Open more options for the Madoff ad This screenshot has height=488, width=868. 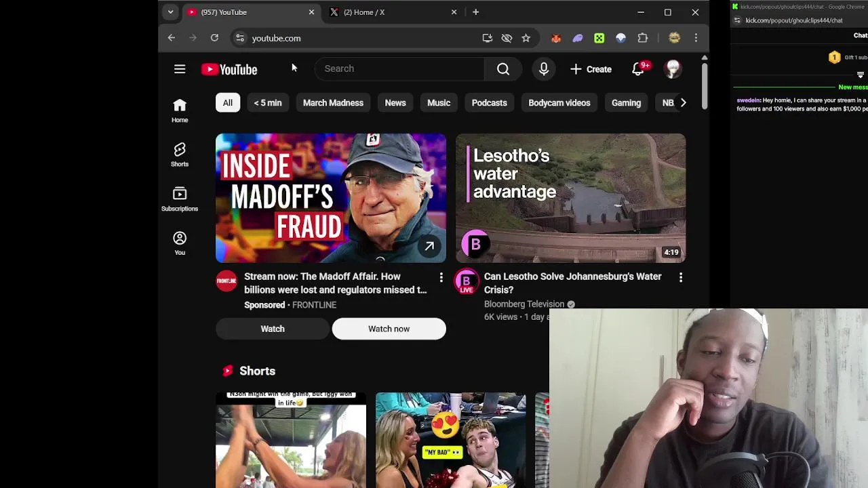coord(441,277)
